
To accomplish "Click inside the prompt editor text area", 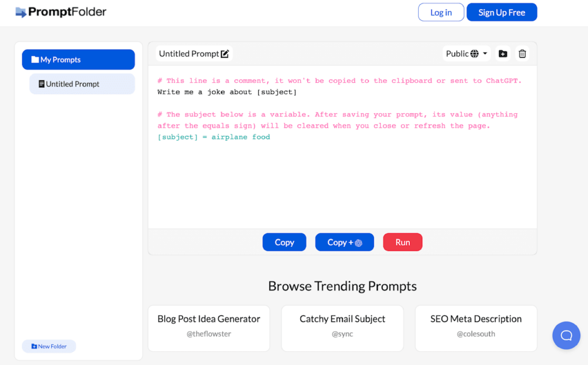I will [342, 178].
